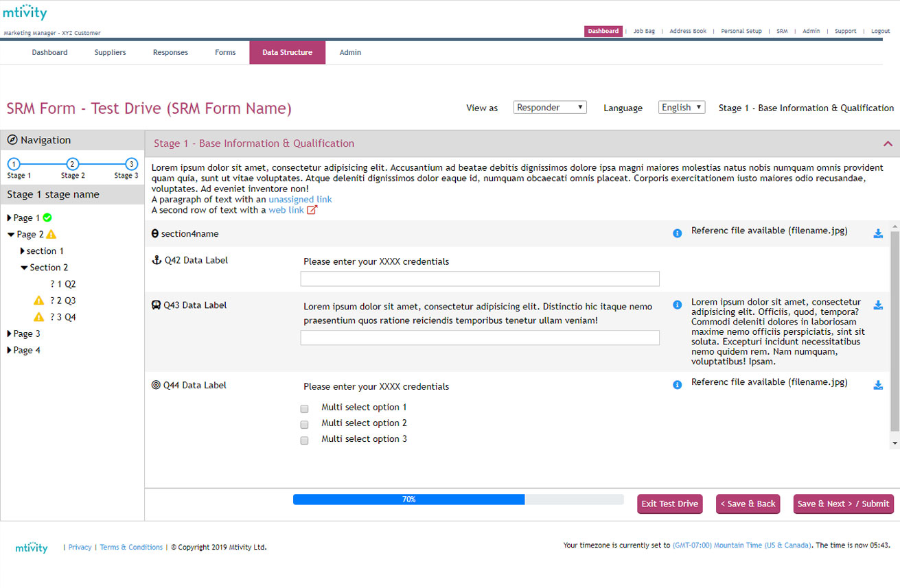The image size is (900, 588).
Task: Open Terms & Conditions link
Action: 131,548
